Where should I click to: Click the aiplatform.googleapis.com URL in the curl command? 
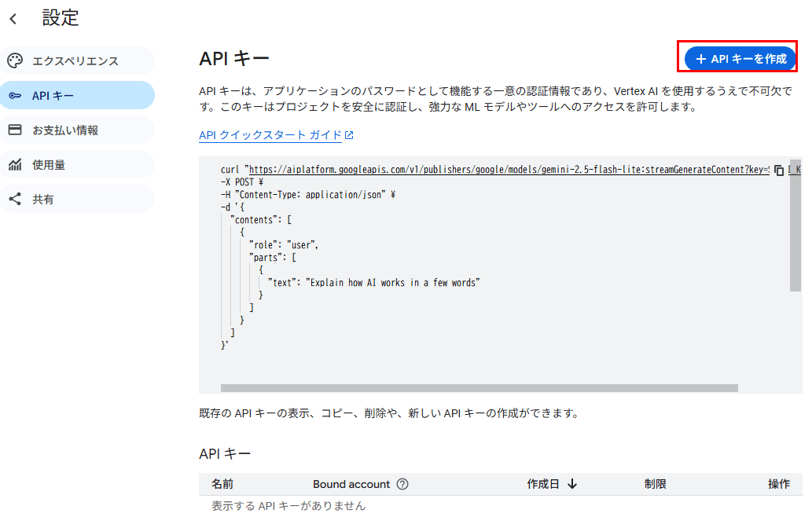[x=503, y=170]
